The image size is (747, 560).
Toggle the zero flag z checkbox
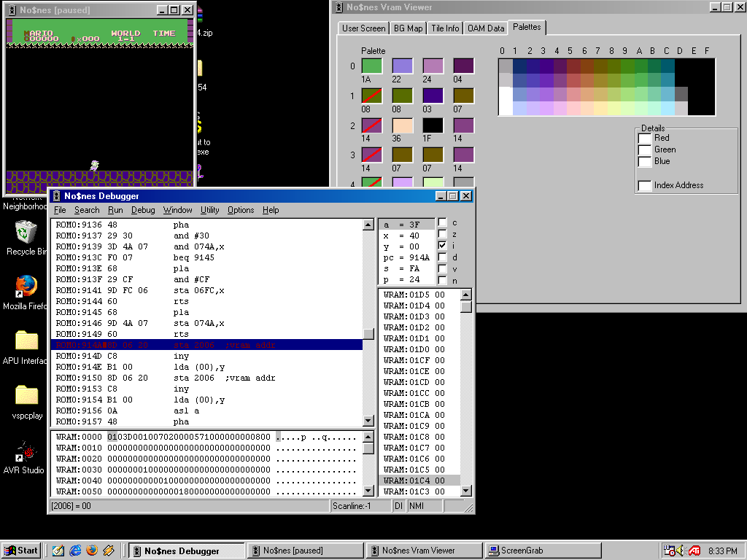(443, 234)
